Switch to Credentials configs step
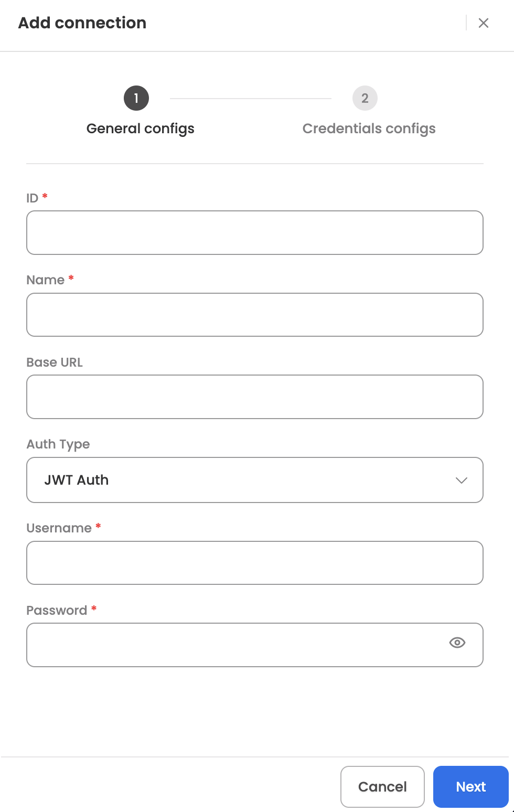The width and height of the screenshot is (514, 812). (x=369, y=129)
